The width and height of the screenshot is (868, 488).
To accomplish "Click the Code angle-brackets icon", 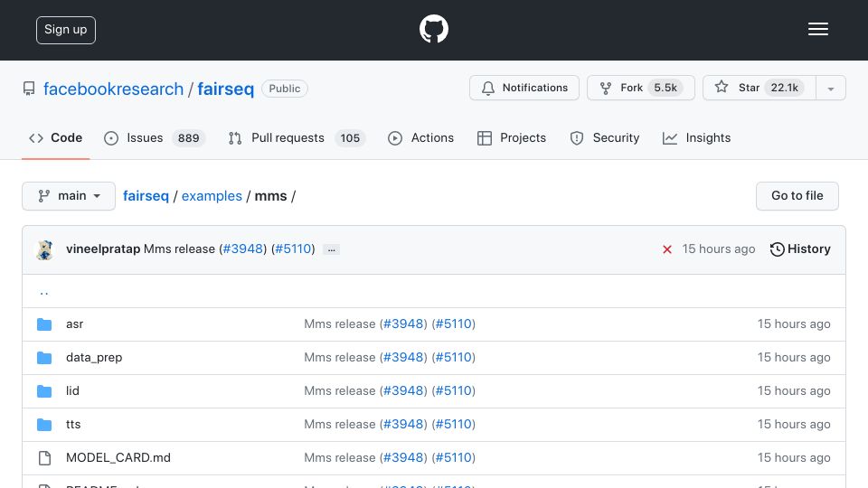I will [36, 138].
